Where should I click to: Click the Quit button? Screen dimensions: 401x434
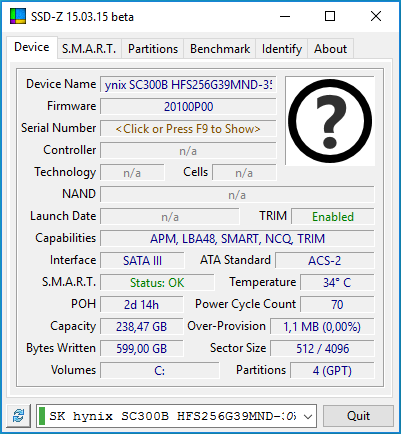358,416
